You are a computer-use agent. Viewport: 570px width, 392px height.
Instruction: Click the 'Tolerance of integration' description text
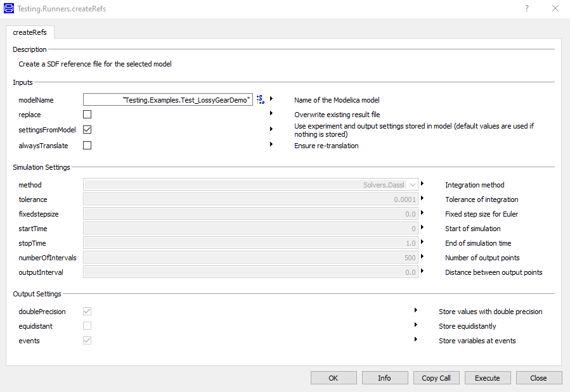tap(482, 199)
